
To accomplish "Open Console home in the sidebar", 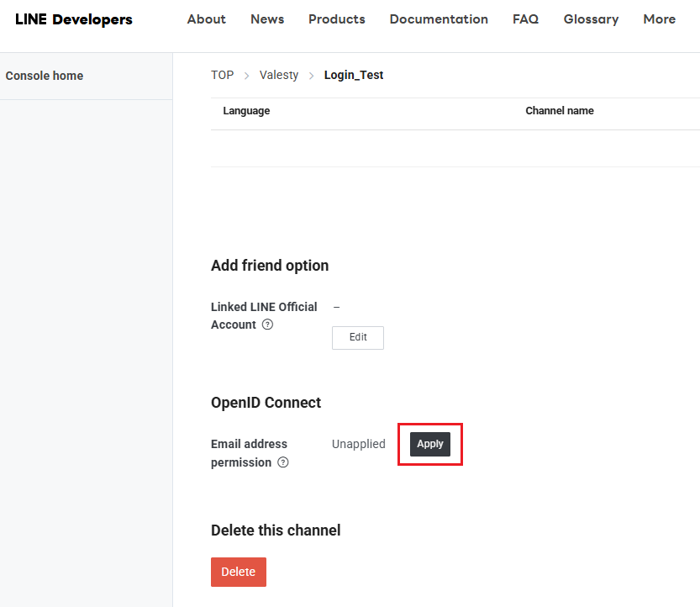I will point(45,76).
